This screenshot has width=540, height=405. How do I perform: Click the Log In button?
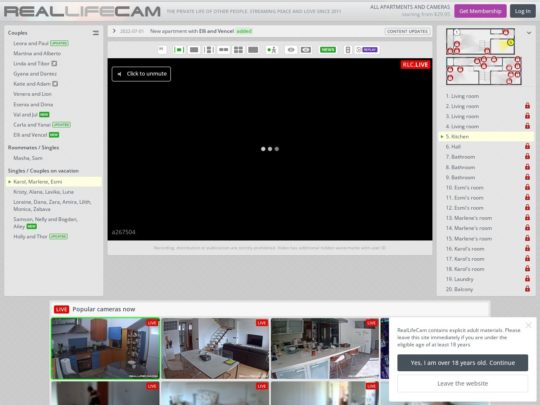coord(522,11)
